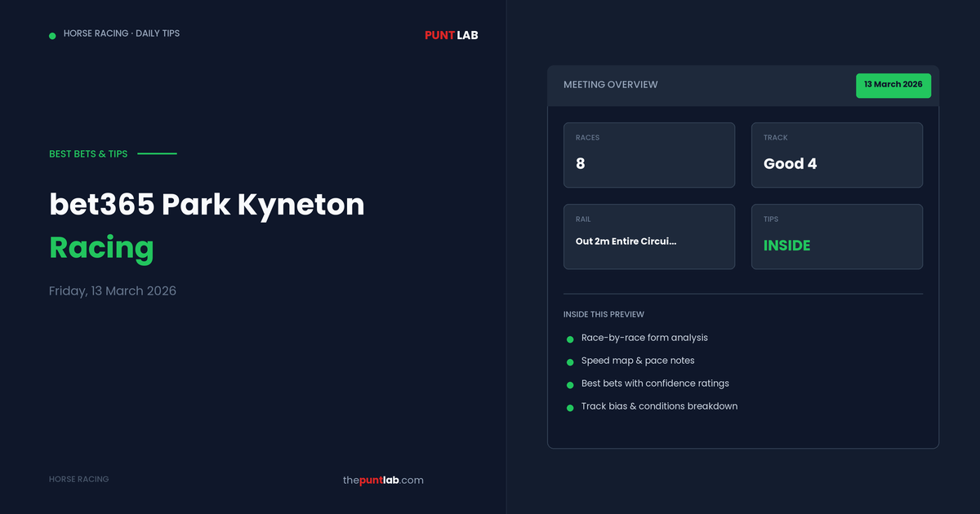Click the green bullet beside track bias breakdown
Viewport: 980px width, 514px height.
[x=569, y=406]
